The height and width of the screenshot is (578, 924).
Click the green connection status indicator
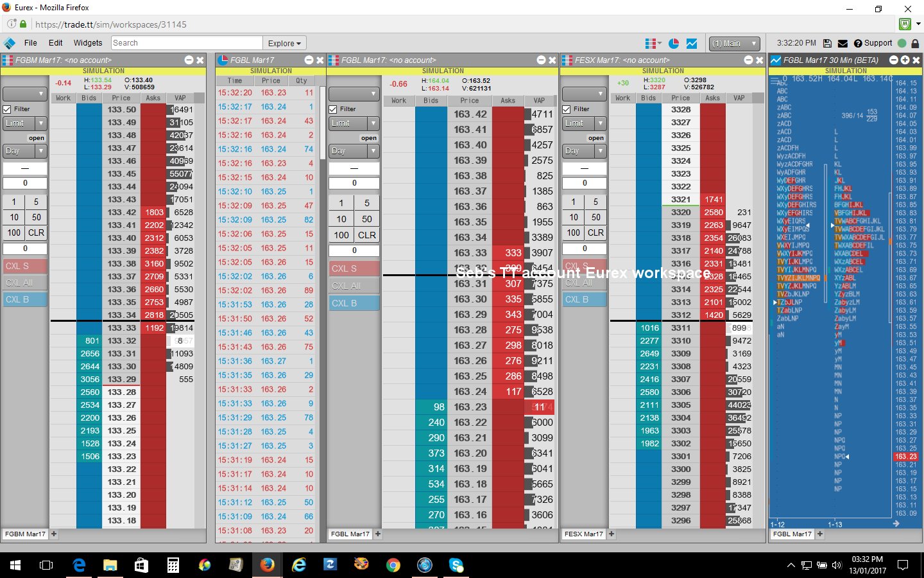point(902,43)
